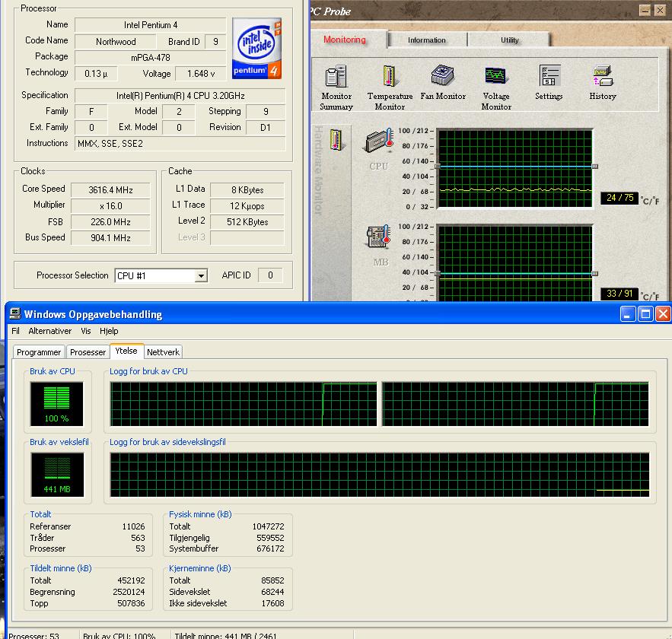Click the Voltage 1.648 v field

pos(201,74)
